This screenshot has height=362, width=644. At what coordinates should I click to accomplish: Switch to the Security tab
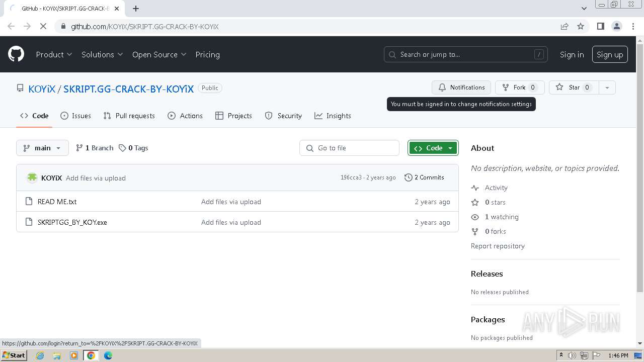(283, 116)
